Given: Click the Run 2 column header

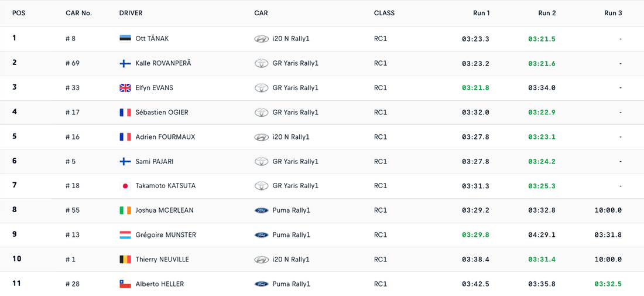Looking at the screenshot, I should coord(547,13).
